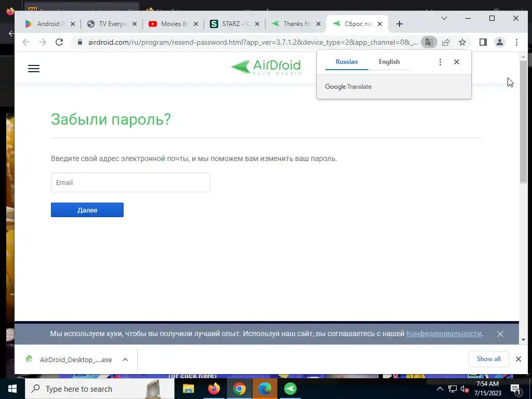Open AirDroid app in taskbar
532x399 pixels.
[x=290, y=389]
